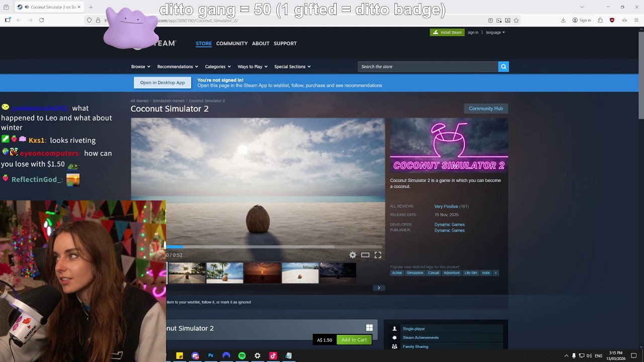Go to the STORE tab
644x362 pixels.
pos(204,43)
